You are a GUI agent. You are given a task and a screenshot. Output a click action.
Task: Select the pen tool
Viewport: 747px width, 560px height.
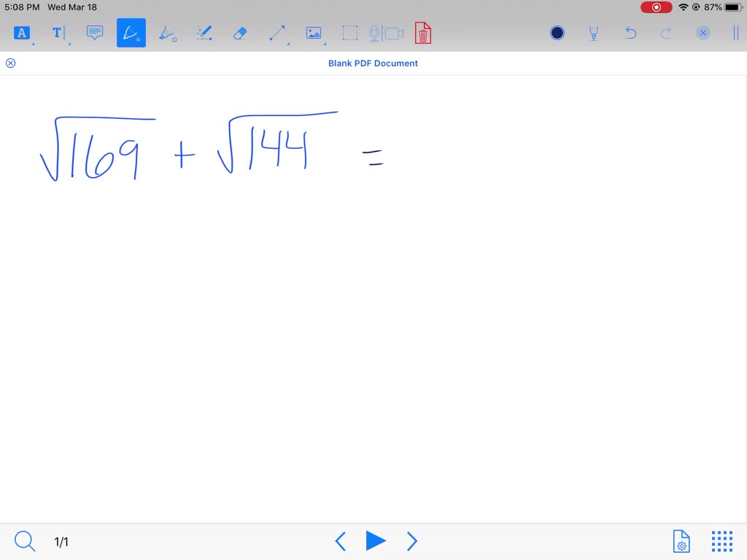point(131,32)
